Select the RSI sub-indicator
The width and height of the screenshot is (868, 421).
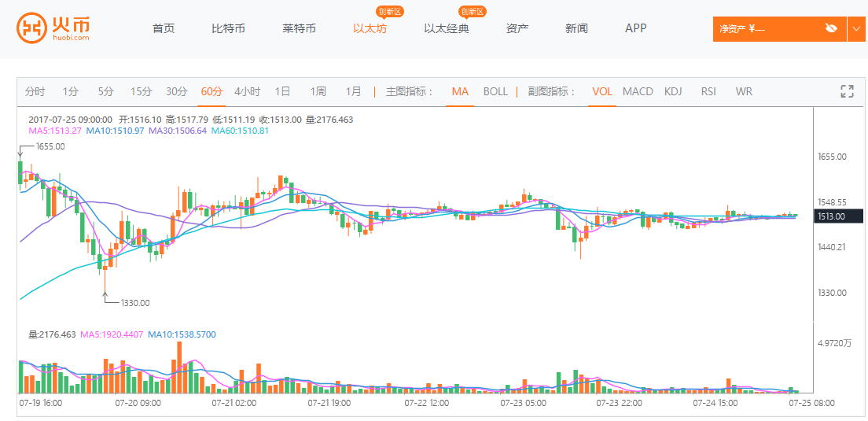click(708, 91)
